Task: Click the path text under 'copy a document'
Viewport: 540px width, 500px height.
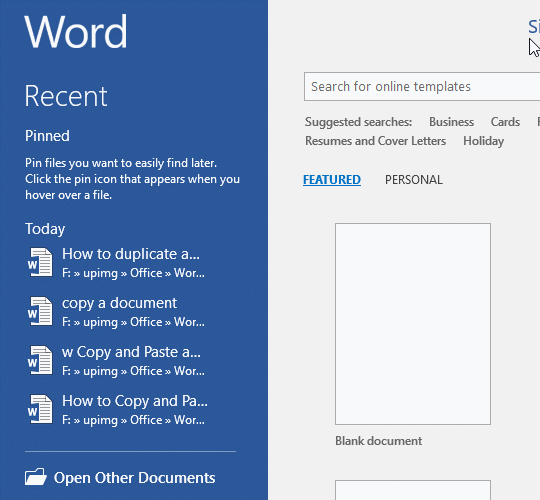Action: pyautogui.click(x=133, y=322)
